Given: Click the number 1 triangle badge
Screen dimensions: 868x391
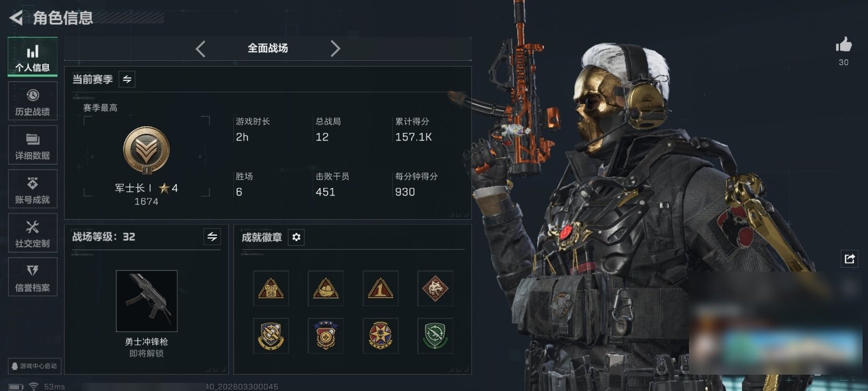Looking at the screenshot, I should 380,288.
